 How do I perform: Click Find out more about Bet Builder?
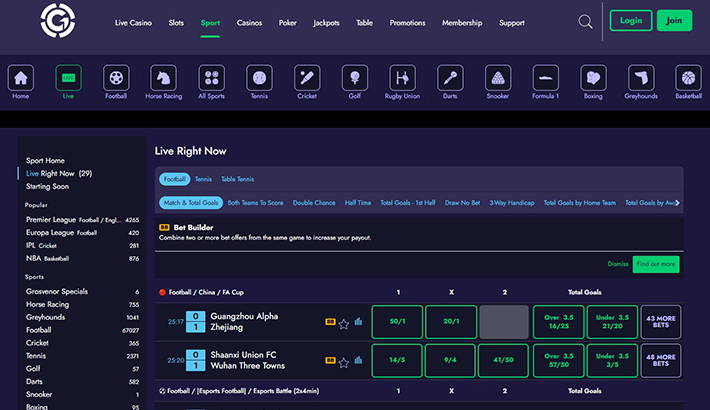(x=656, y=264)
